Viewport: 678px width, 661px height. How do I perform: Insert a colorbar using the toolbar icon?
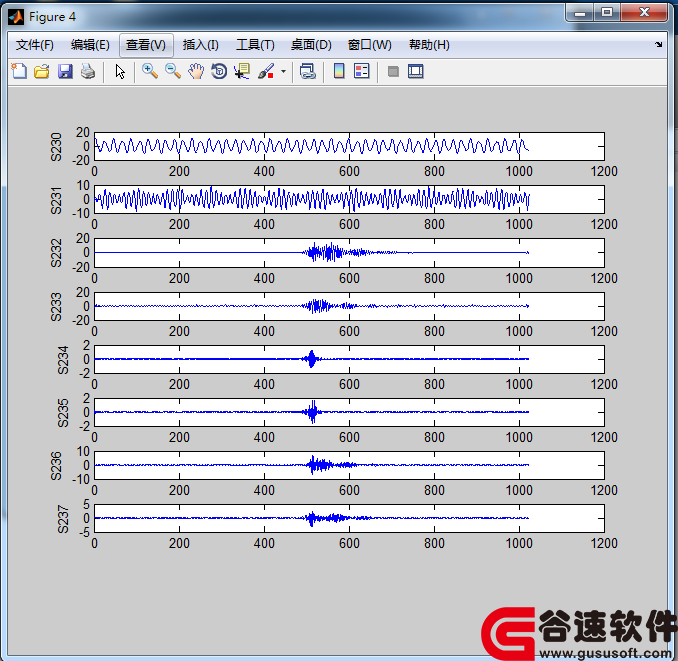click(339, 71)
